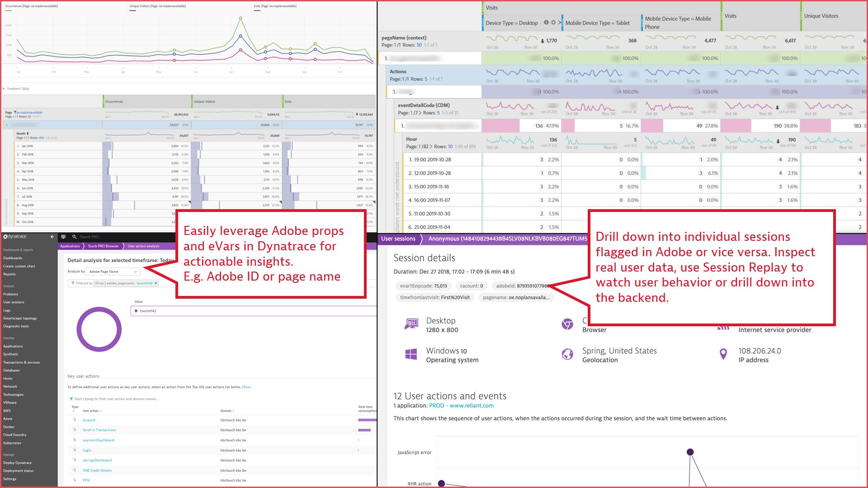Open the Adobe Page Name analyze-by dropdown
This screenshot has height=488, width=868.
tap(113, 272)
